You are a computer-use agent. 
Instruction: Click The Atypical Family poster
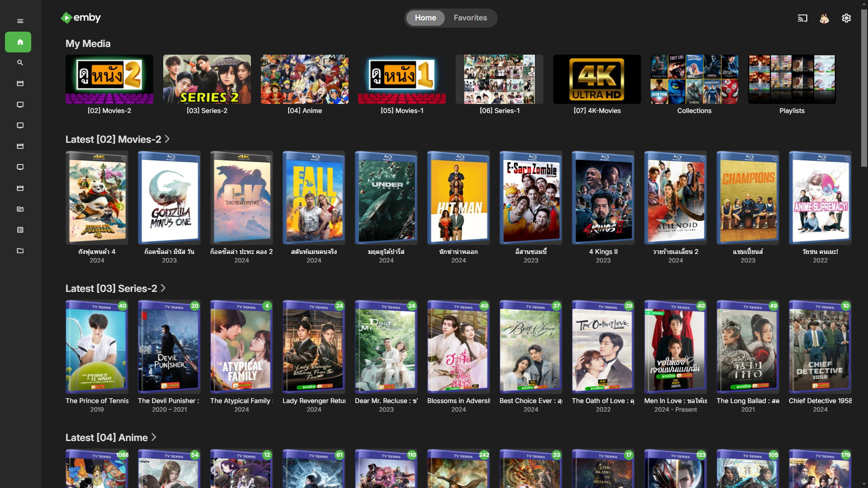241,347
